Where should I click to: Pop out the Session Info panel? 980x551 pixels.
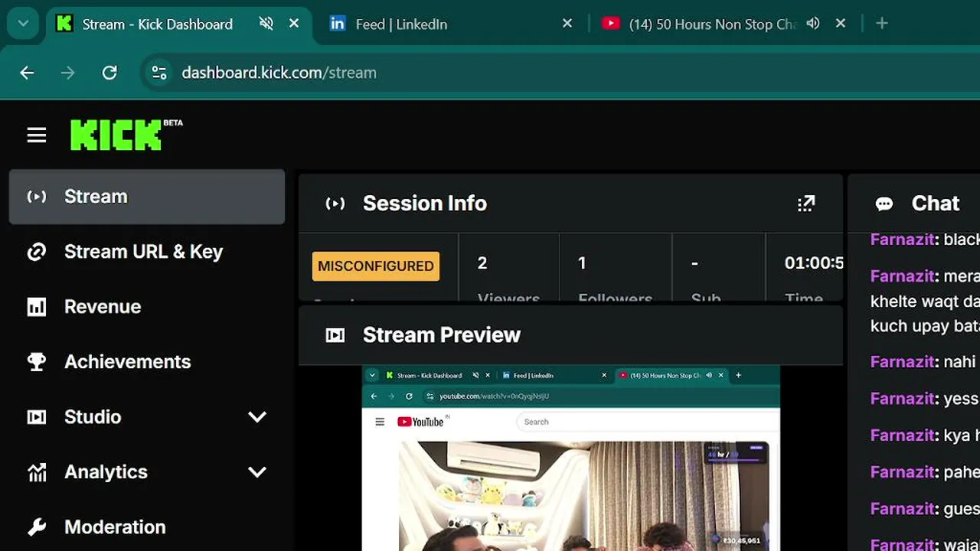pyautogui.click(x=806, y=204)
